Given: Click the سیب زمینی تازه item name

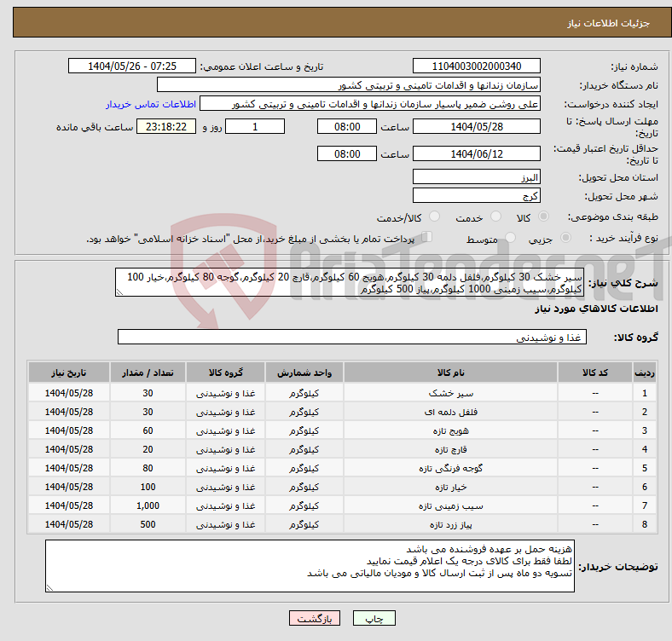Looking at the screenshot, I should coord(451,506).
